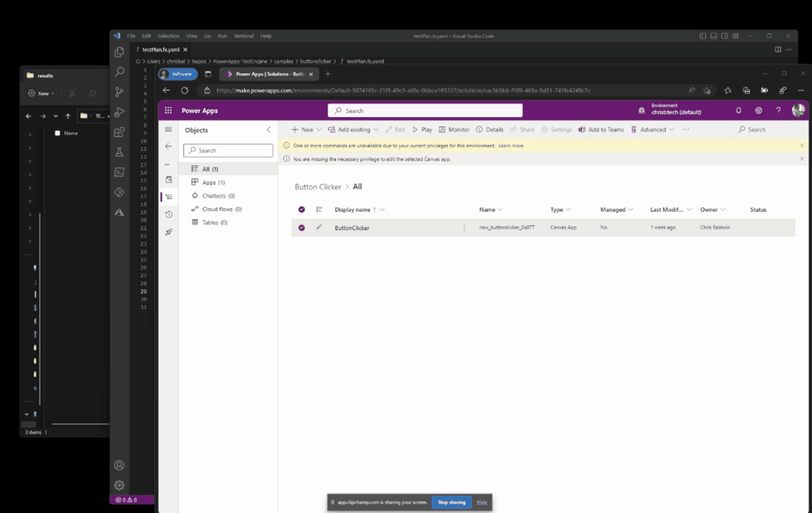Go back with arrow in Power Apps sidebar
Image resolution: width=812 pixels, height=513 pixels.
[x=168, y=146]
